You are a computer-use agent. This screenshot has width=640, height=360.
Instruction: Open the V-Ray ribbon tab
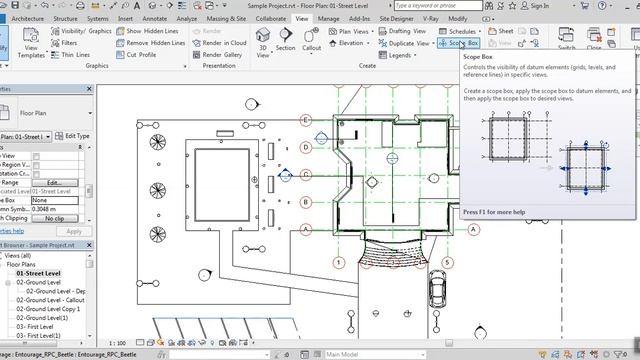430,19
